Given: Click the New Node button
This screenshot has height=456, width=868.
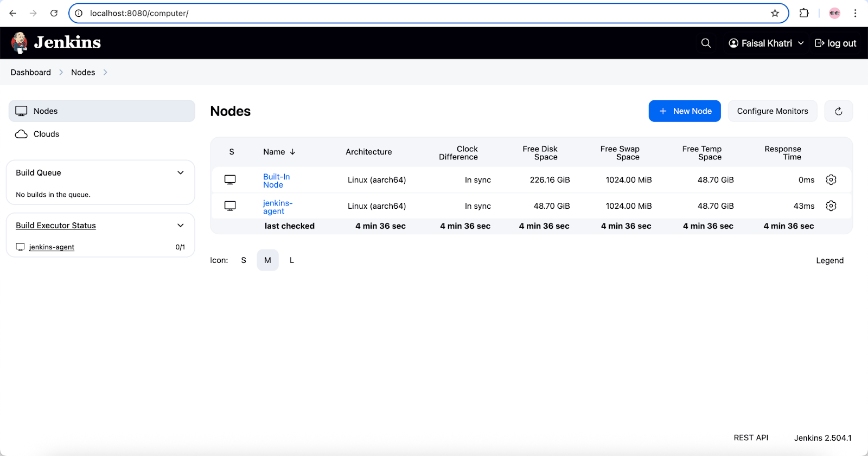Looking at the screenshot, I should [685, 111].
